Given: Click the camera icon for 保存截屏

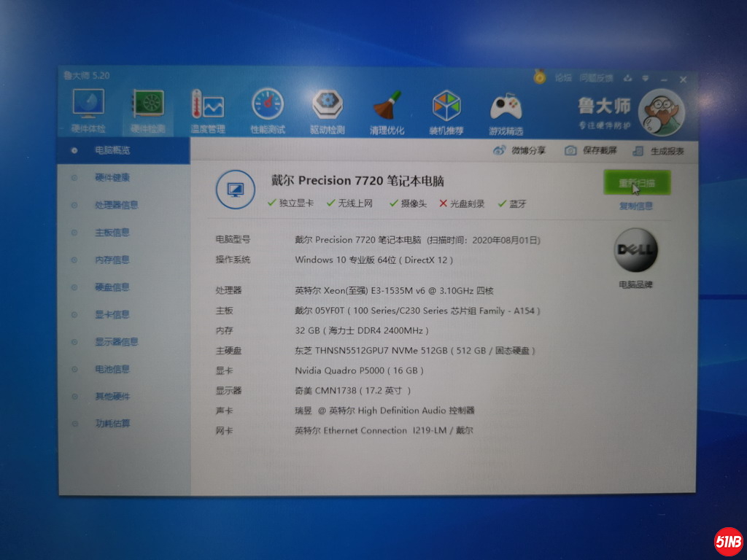Looking at the screenshot, I should pyautogui.click(x=570, y=151).
